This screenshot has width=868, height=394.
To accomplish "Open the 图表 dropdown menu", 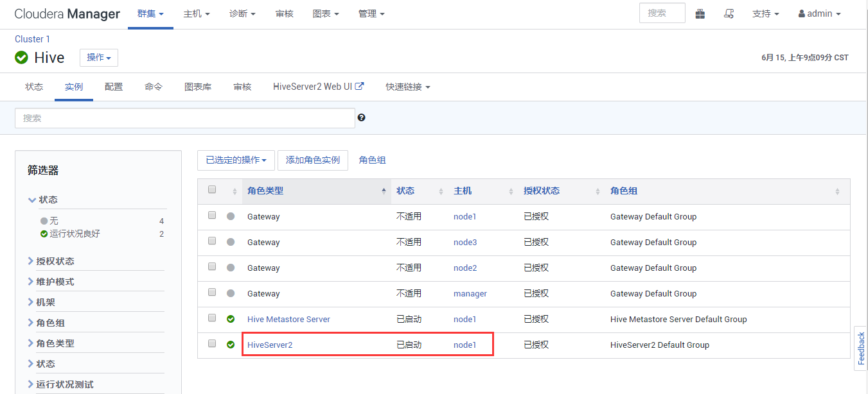I will pos(326,13).
